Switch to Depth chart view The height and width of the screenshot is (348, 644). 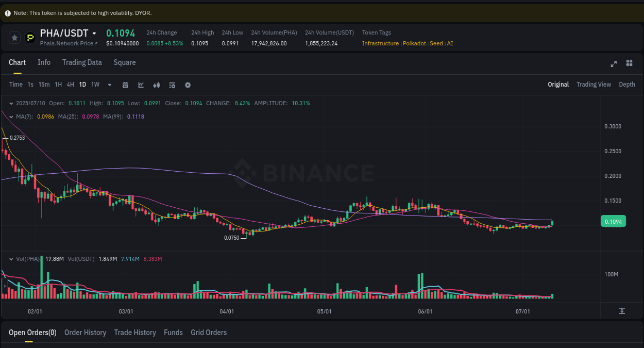(x=626, y=84)
